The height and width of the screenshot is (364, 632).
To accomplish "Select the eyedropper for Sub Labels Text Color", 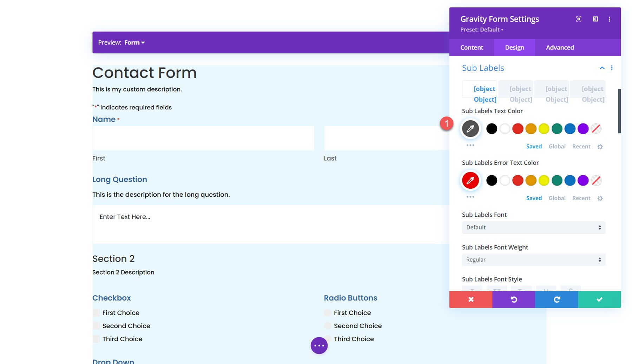I will 470,129.
